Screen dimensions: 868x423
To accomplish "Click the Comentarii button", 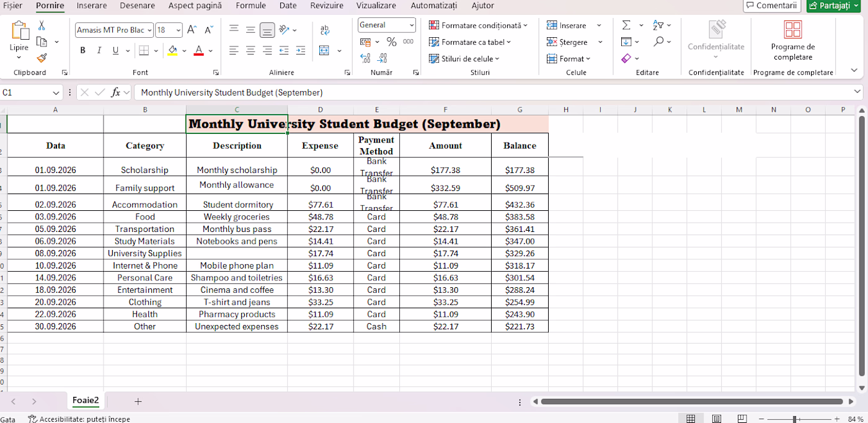I will tap(771, 6).
